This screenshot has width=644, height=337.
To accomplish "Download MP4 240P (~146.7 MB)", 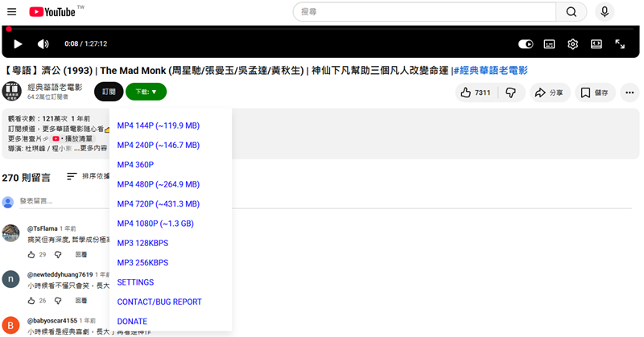I will pyautogui.click(x=158, y=146).
